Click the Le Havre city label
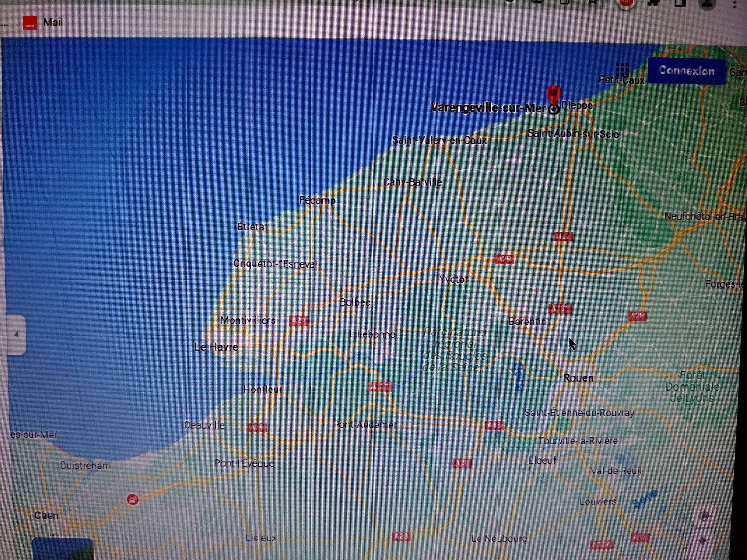Image resolution: width=747 pixels, height=560 pixels. (x=216, y=347)
